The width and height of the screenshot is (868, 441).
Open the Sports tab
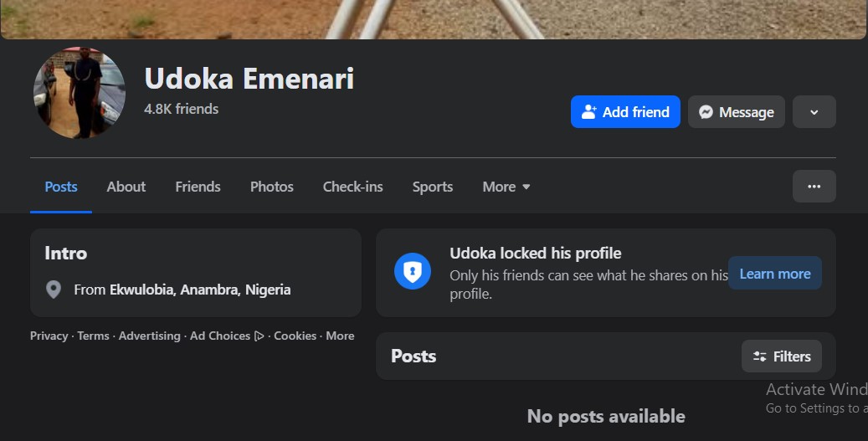click(x=432, y=187)
